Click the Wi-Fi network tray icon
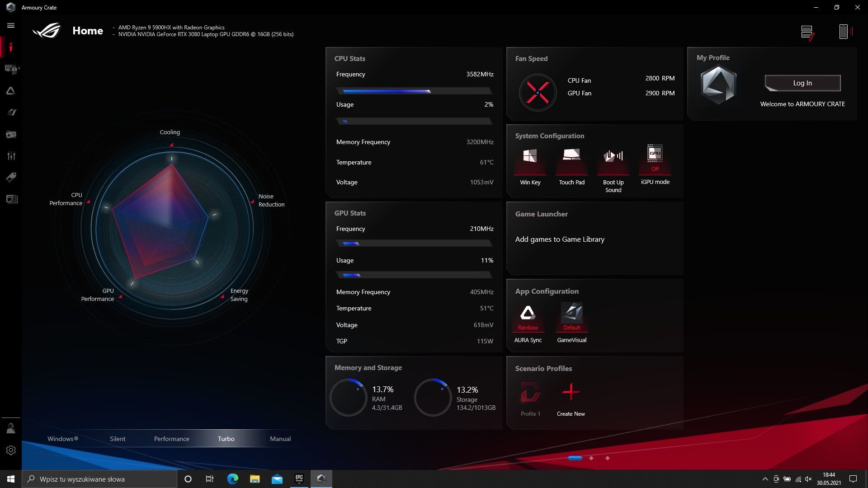The height and width of the screenshot is (488, 868). [798, 479]
